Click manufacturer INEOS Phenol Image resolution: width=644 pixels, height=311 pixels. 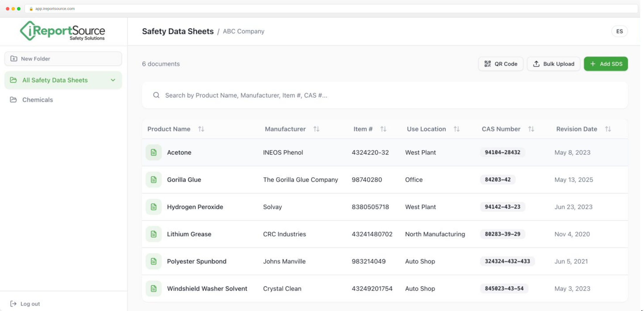283,152
